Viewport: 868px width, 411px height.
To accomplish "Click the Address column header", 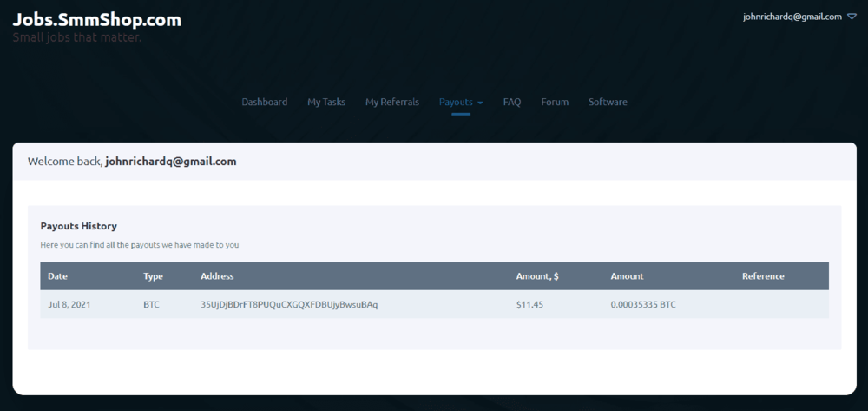I will [217, 276].
